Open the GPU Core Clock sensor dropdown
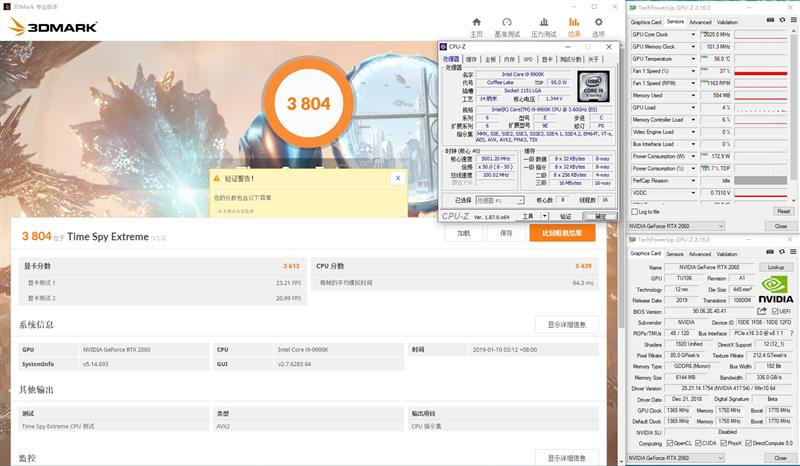This screenshot has width=800, height=466. coord(693,34)
